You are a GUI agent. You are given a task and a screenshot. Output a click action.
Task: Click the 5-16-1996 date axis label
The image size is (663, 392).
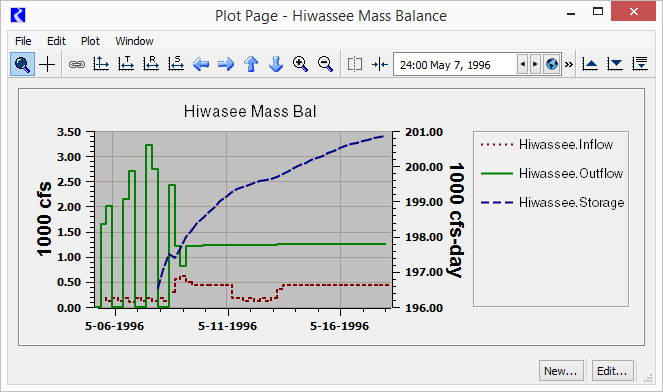(x=340, y=326)
